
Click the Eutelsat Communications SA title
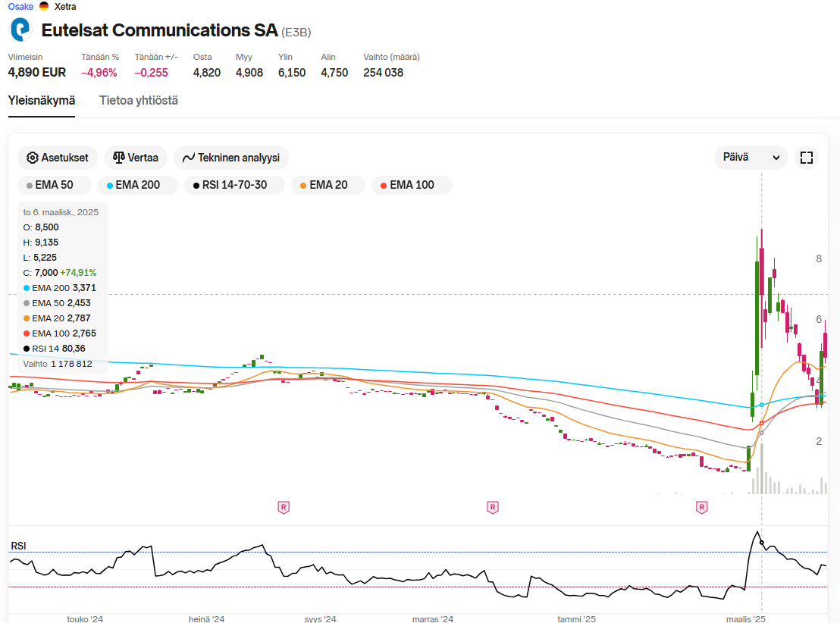(160, 30)
